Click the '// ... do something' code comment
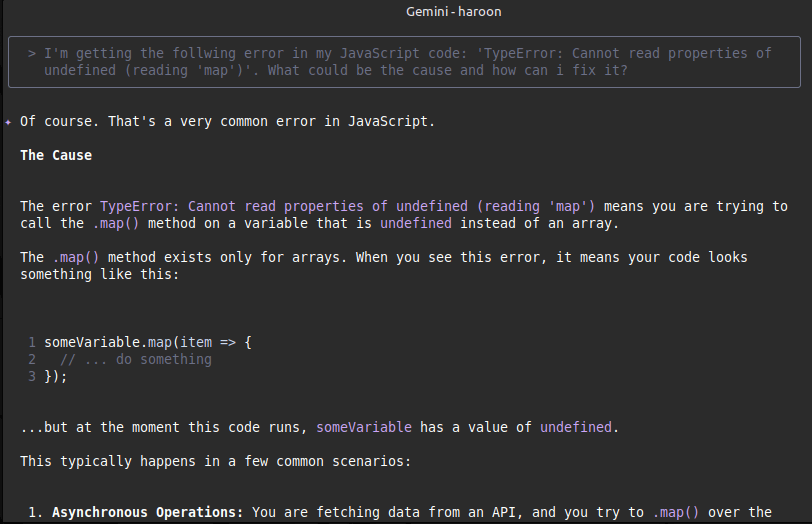This screenshot has height=524, width=812. click(136, 359)
